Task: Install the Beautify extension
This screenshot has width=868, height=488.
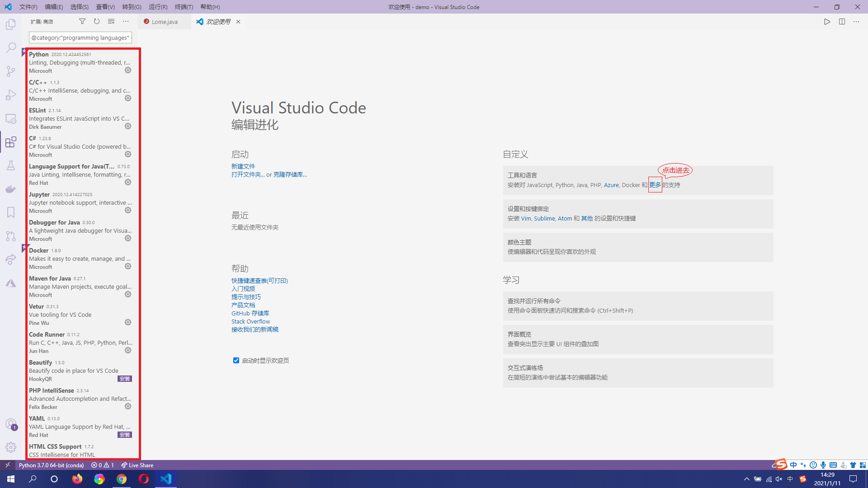Action: pyautogui.click(x=125, y=379)
